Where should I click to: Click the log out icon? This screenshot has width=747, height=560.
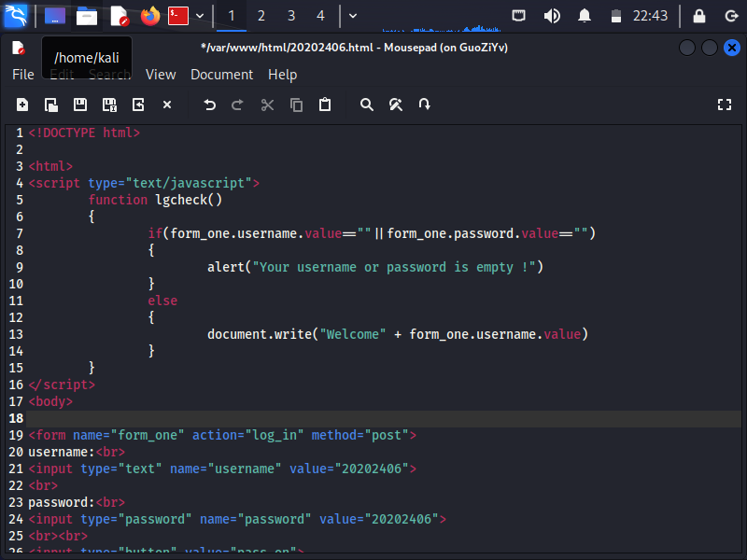pyautogui.click(x=731, y=16)
